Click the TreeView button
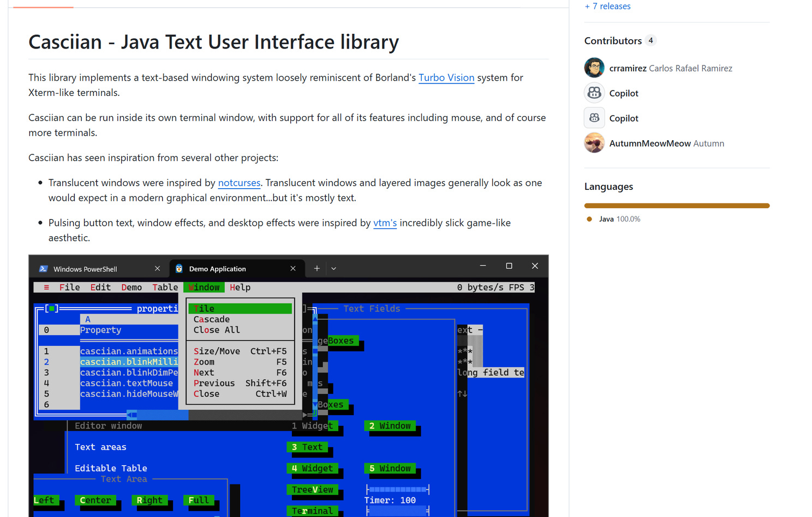The image size is (812, 517). tap(312, 490)
